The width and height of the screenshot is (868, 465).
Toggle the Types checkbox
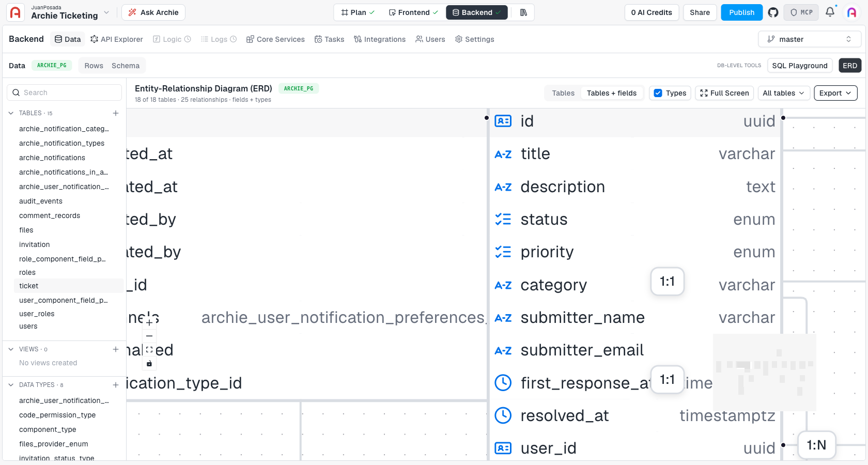(658, 93)
